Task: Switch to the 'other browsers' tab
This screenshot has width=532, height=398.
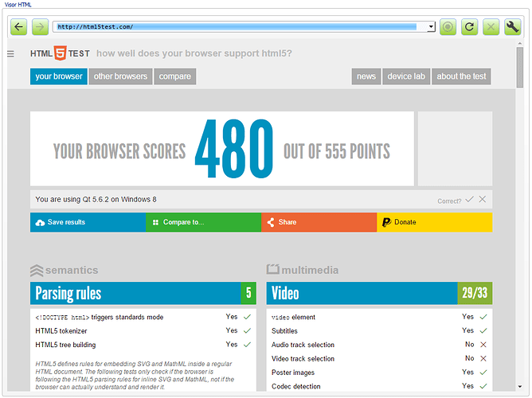Action: tap(120, 76)
